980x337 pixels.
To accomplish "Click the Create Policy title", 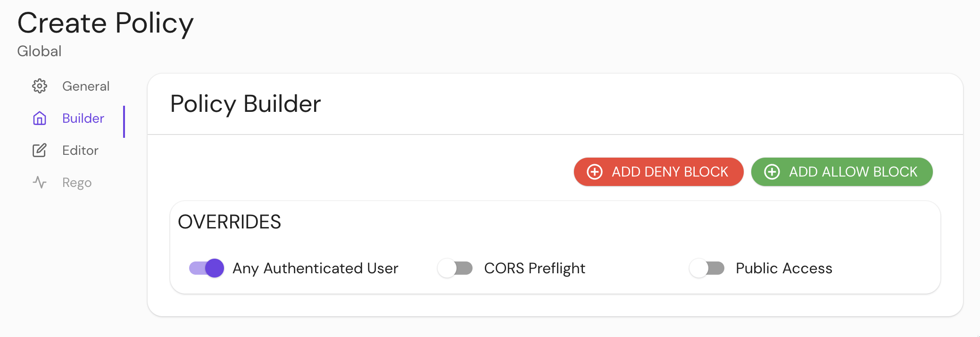I will coord(106,23).
